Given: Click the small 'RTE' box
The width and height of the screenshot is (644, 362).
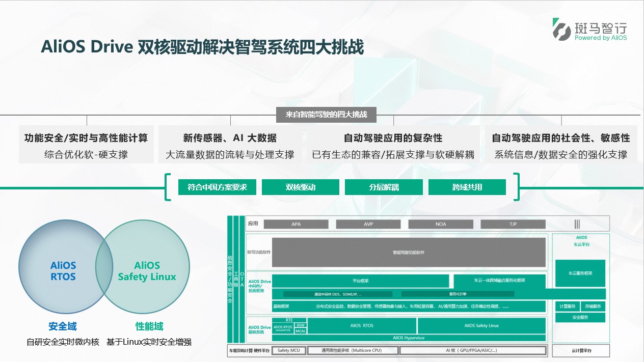Looking at the screenshot, I should (x=289, y=320).
